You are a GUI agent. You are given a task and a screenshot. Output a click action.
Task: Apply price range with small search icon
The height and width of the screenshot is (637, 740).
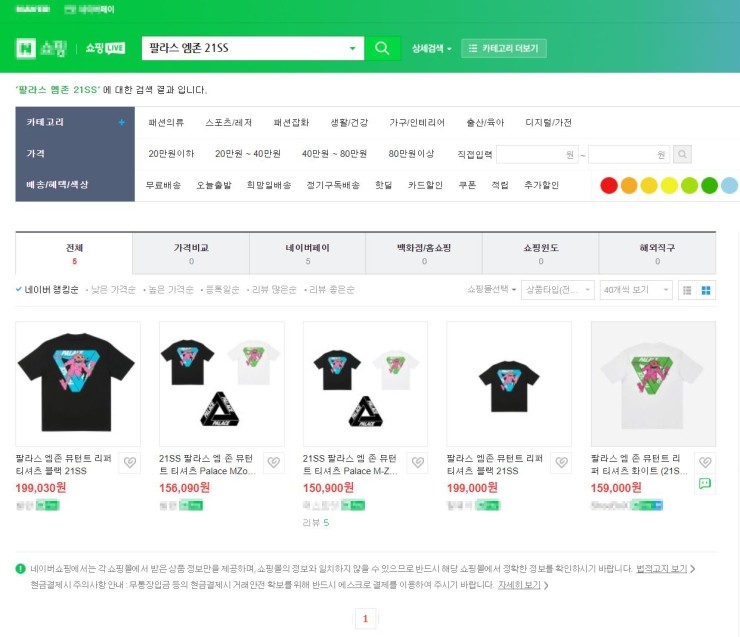coord(682,154)
